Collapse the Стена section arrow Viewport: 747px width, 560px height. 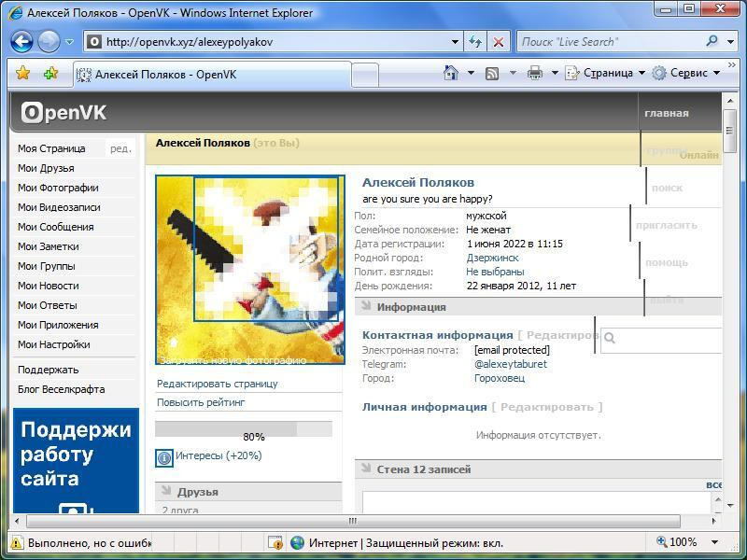pyautogui.click(x=366, y=468)
